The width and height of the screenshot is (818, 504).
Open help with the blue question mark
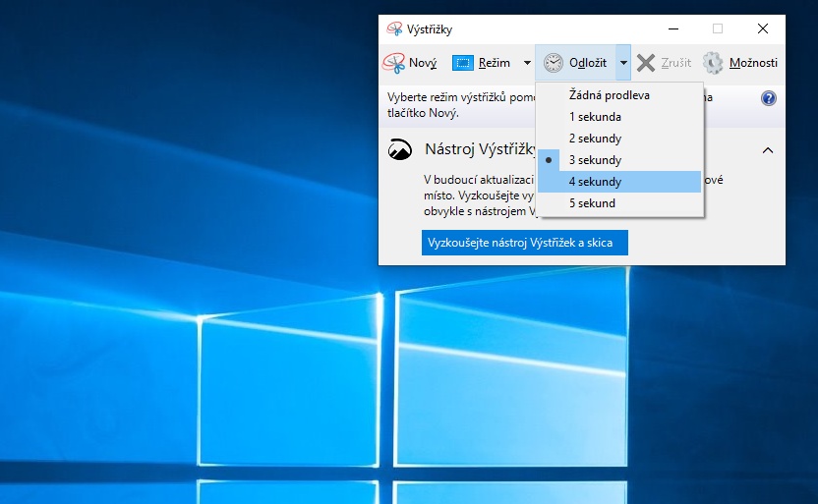point(769,98)
